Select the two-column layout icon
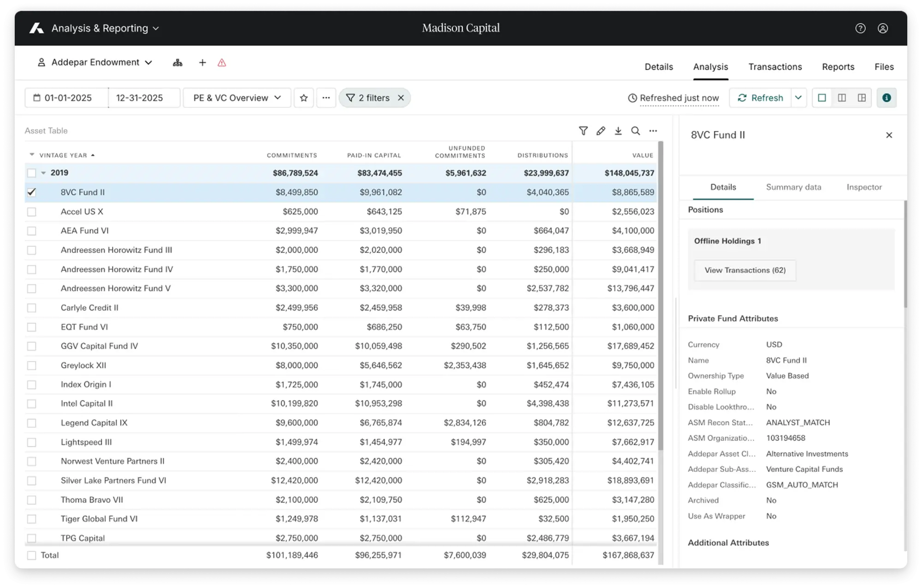Image resolution: width=922 pixels, height=588 pixels. (842, 98)
